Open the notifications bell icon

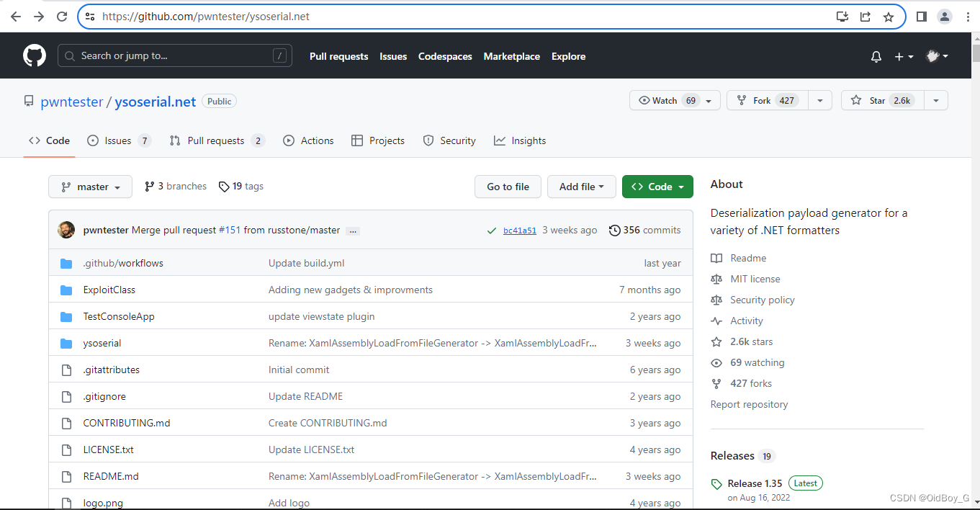pyautogui.click(x=876, y=56)
